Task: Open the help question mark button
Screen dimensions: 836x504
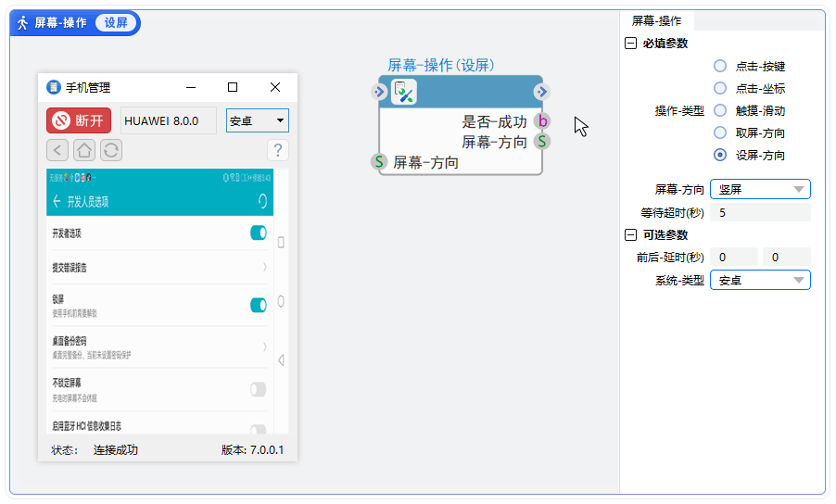Action: pos(277,149)
